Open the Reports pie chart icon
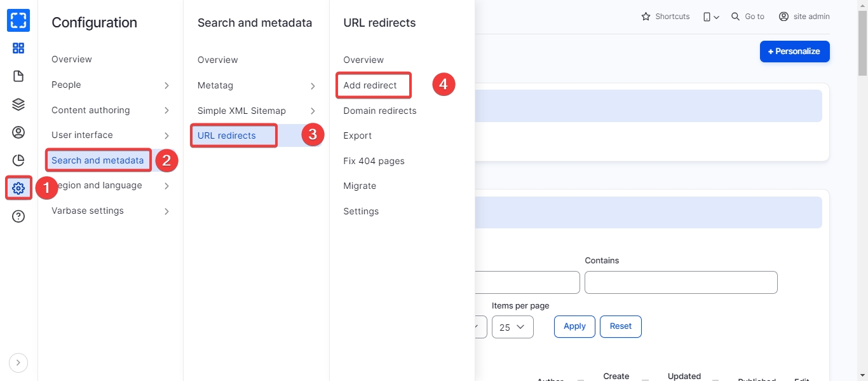Viewport: 868px width, 381px height. click(18, 160)
